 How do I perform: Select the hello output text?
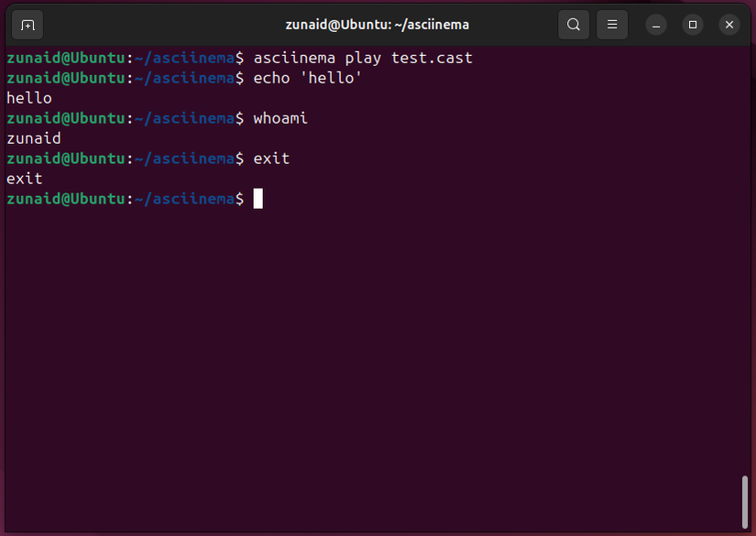[28, 97]
